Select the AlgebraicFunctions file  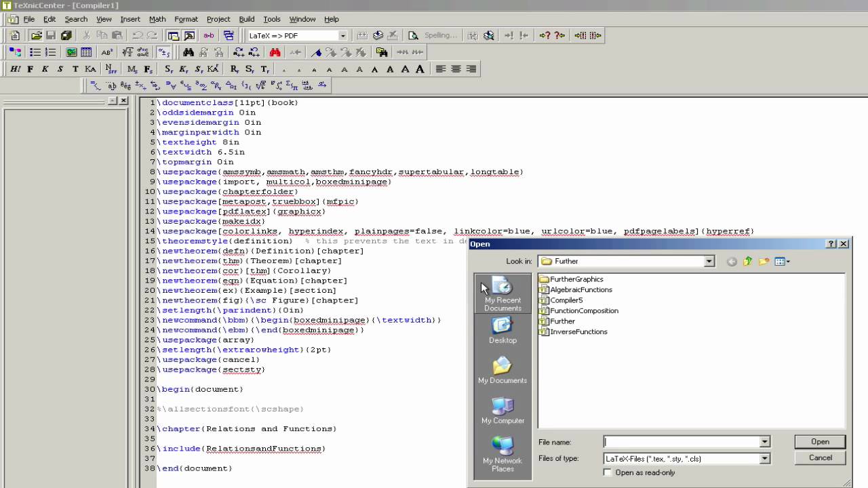[x=576, y=289]
